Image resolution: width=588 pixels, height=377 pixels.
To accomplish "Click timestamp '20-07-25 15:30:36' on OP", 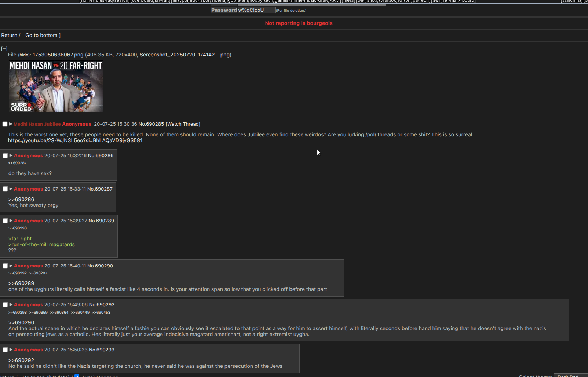I will [x=116, y=124].
